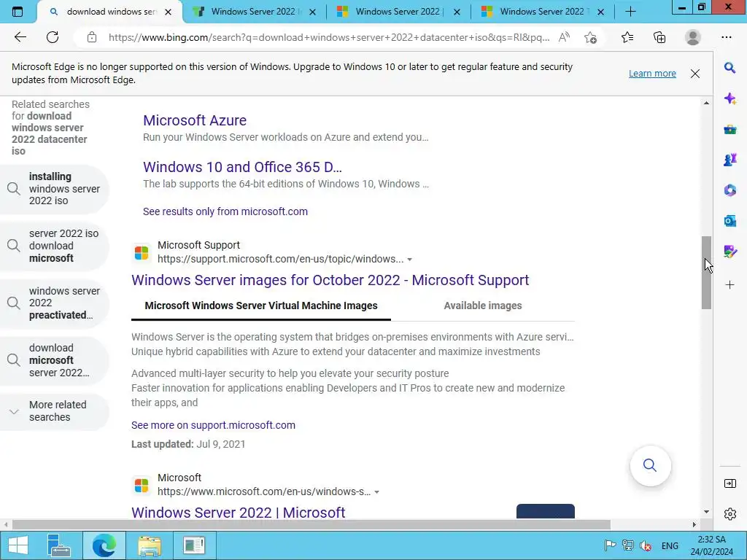
Task: Open the tab actions menu icon
Action: coord(18,12)
